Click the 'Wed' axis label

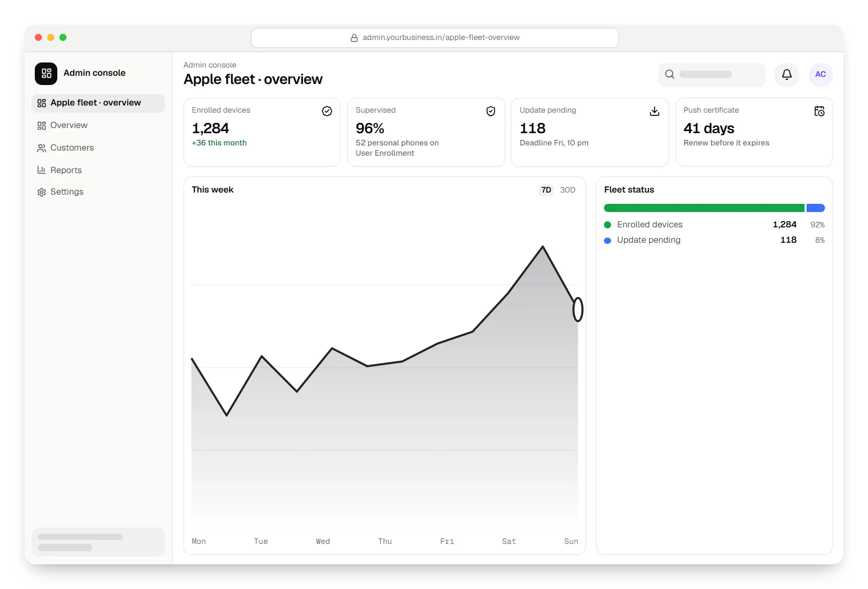pos(323,541)
